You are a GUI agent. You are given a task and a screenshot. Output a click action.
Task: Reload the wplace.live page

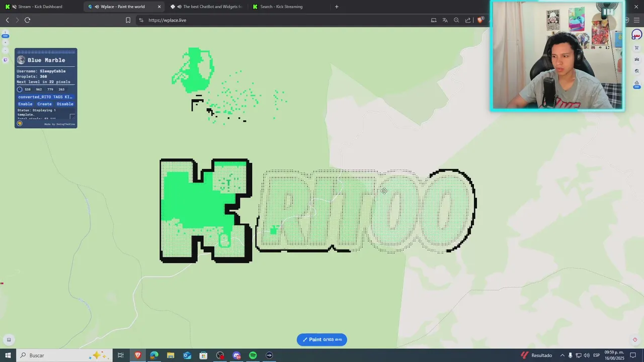coord(27,20)
